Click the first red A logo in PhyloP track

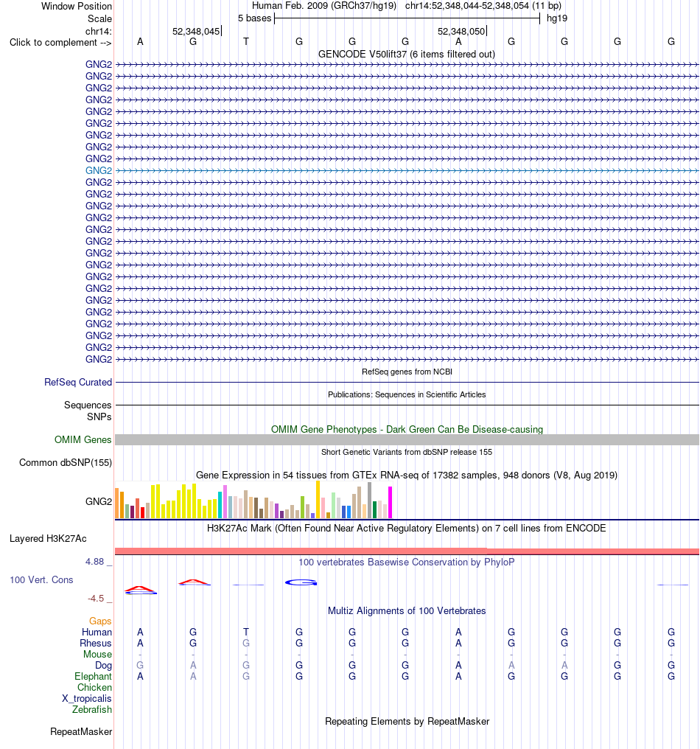click(x=141, y=590)
